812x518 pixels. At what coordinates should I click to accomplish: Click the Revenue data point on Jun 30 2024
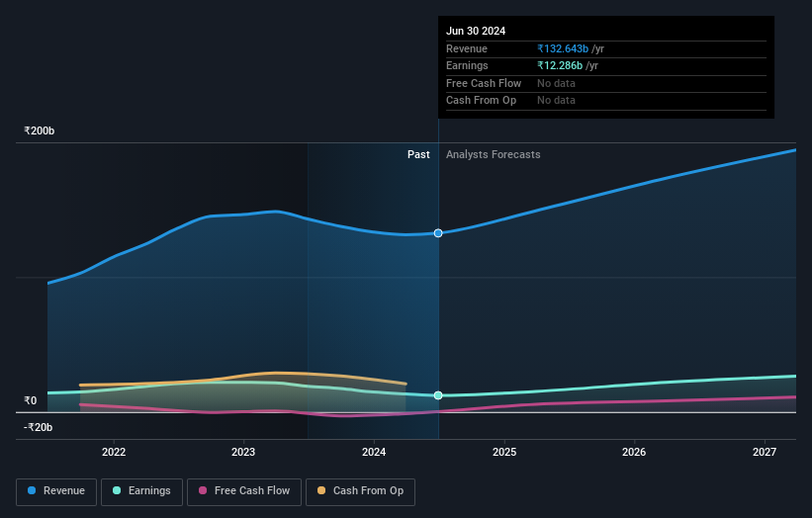pyautogui.click(x=438, y=233)
